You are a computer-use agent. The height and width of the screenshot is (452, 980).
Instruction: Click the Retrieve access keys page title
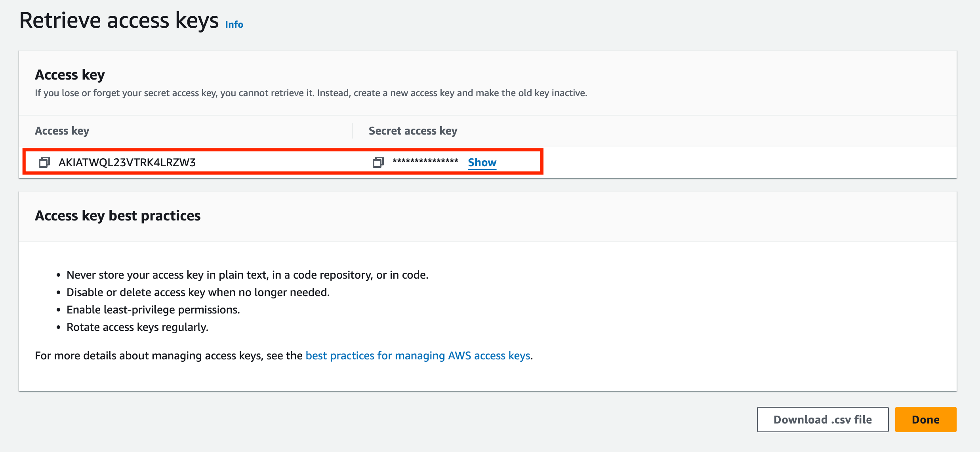click(119, 21)
